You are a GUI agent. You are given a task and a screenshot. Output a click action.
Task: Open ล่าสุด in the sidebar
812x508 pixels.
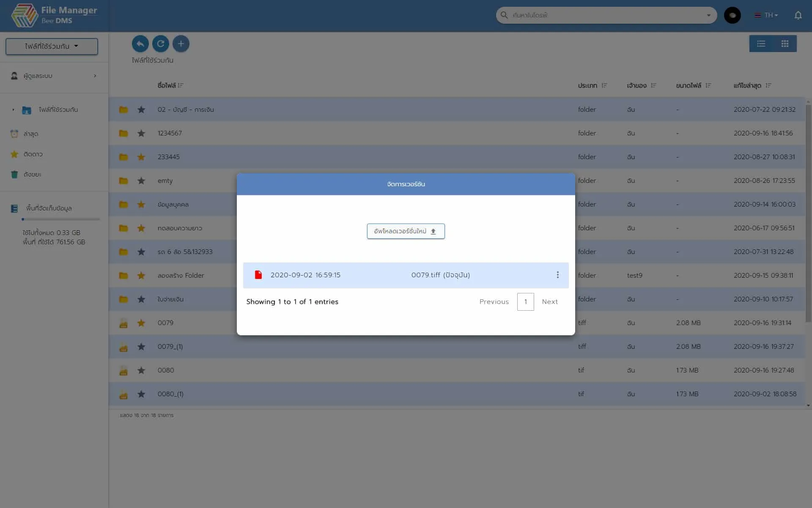click(x=31, y=134)
